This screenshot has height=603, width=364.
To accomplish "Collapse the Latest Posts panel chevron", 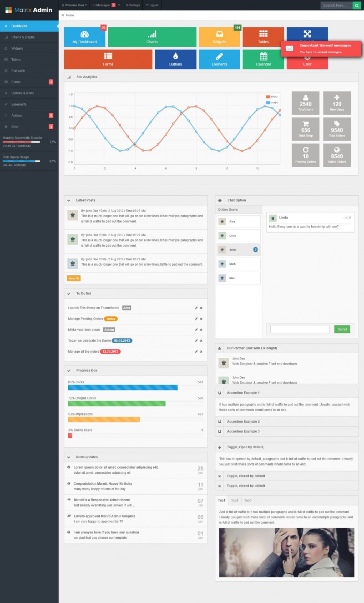I will click(x=69, y=200).
